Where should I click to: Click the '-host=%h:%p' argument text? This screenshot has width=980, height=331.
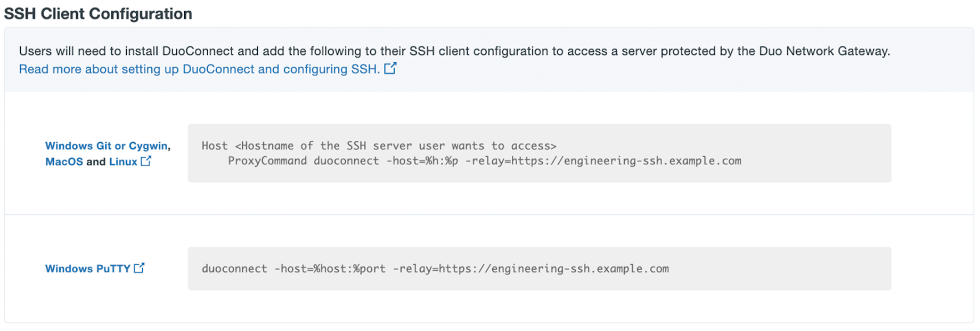click(424, 161)
